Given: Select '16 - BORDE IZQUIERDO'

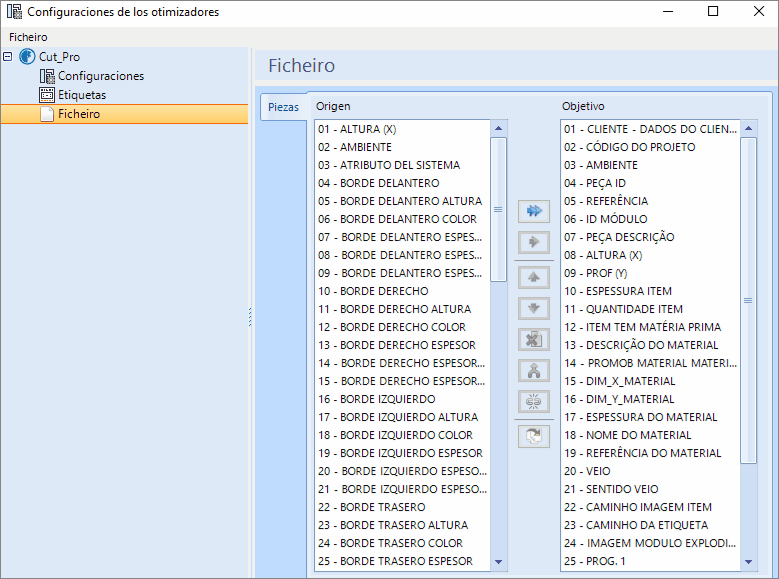Looking at the screenshot, I should click(402, 399).
